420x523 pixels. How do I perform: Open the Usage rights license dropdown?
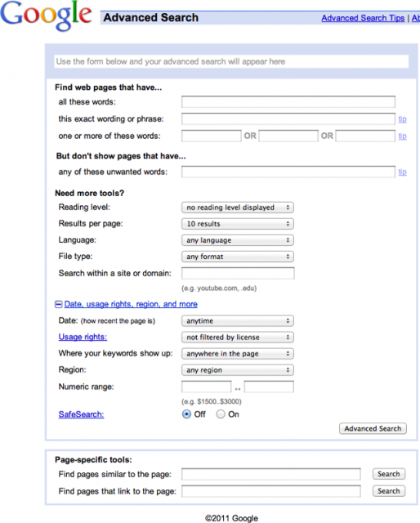click(238, 337)
